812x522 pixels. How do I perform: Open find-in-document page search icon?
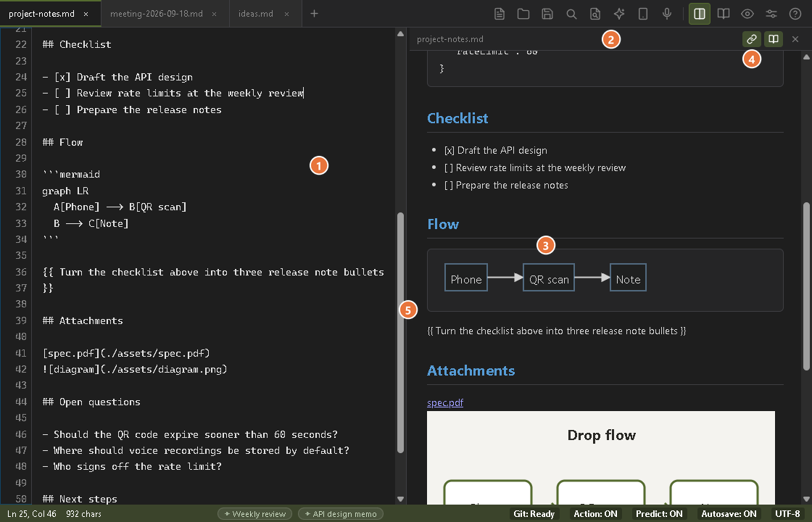click(595, 14)
